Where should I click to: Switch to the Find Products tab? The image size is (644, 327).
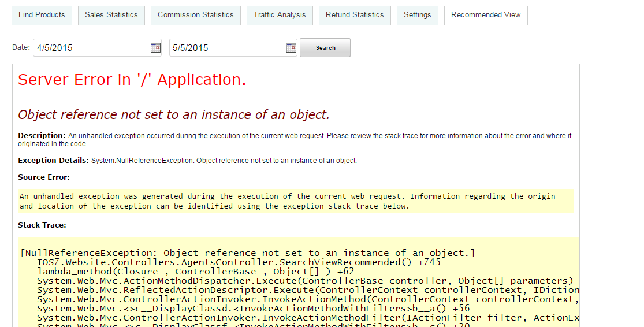42,15
